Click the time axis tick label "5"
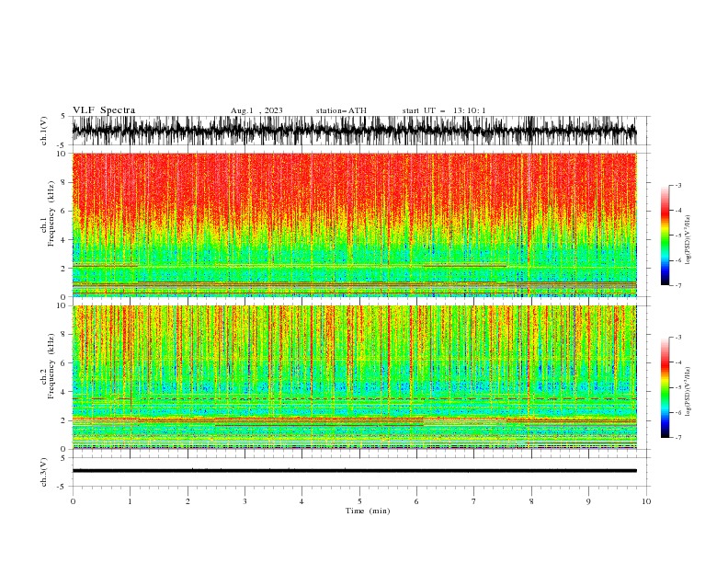The height and width of the screenshot is (563, 728). [x=359, y=501]
